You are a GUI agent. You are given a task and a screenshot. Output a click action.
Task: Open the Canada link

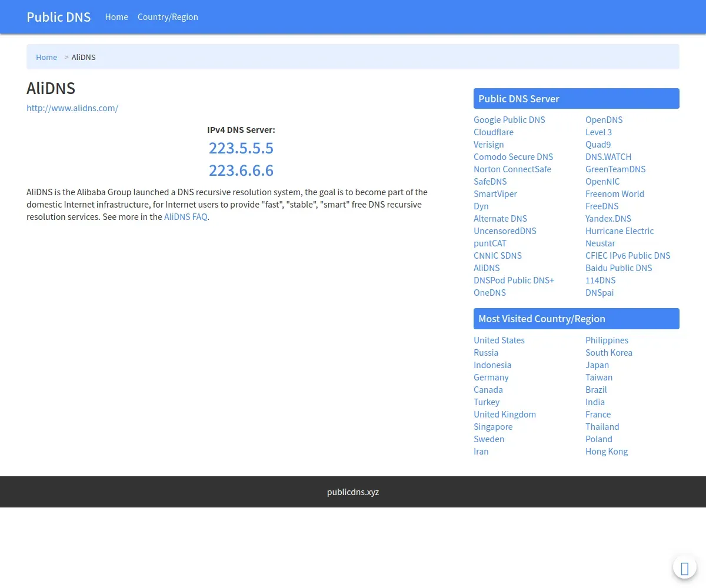pyautogui.click(x=488, y=390)
